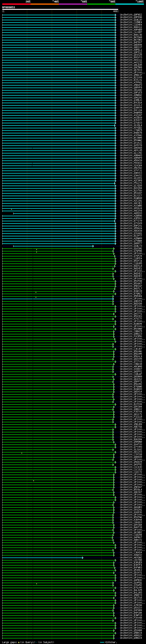Select the UniRef100_Q643S2 label

[131, 379]
